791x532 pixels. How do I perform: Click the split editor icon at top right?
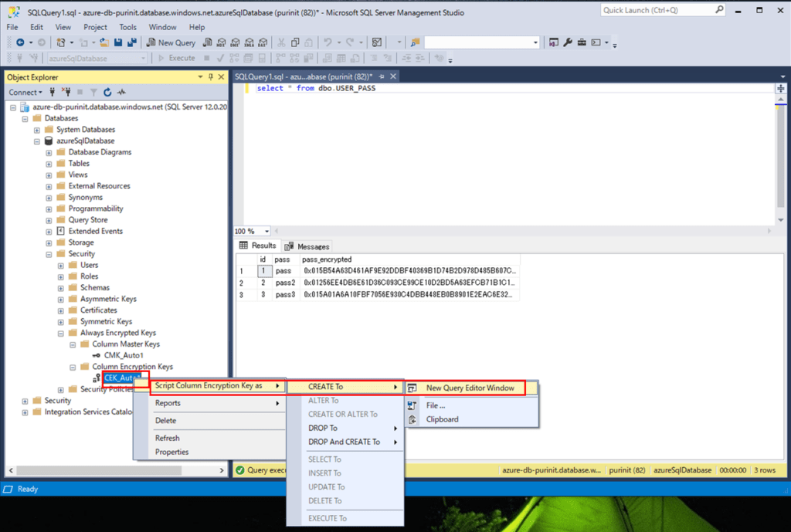[x=780, y=88]
